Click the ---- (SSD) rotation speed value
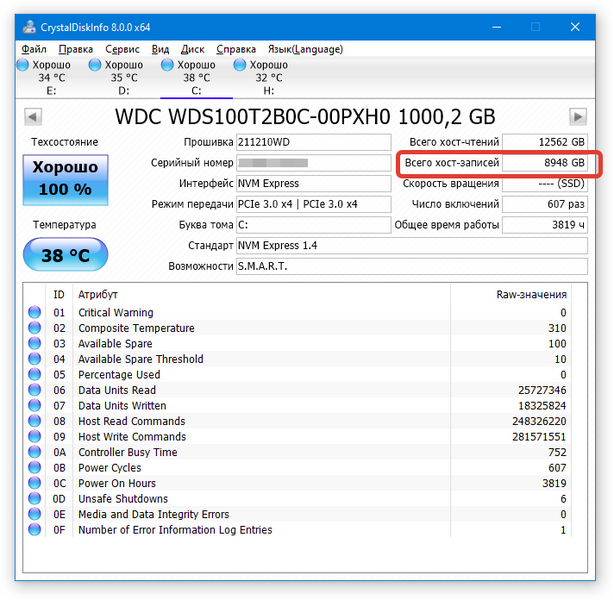 click(545, 184)
